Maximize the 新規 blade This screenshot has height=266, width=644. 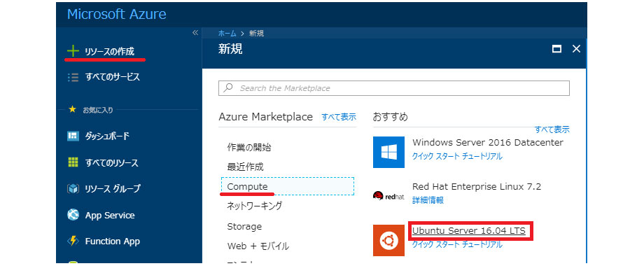tap(556, 49)
